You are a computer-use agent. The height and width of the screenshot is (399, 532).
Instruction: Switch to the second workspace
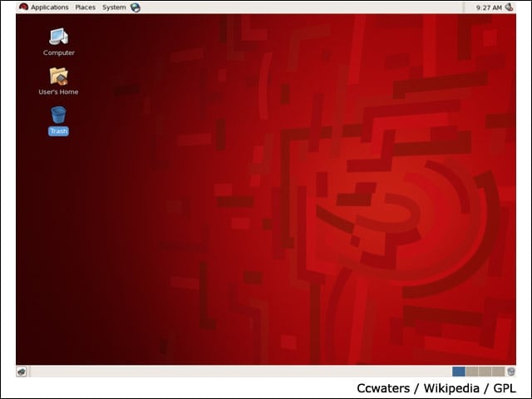tap(472, 372)
